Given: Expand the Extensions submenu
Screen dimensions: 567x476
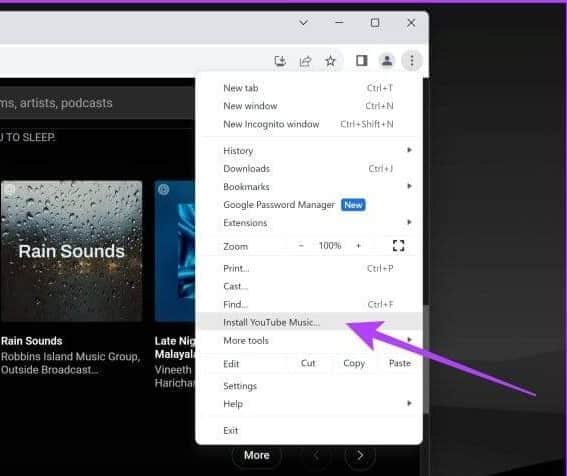Looking at the screenshot, I should tap(308, 223).
